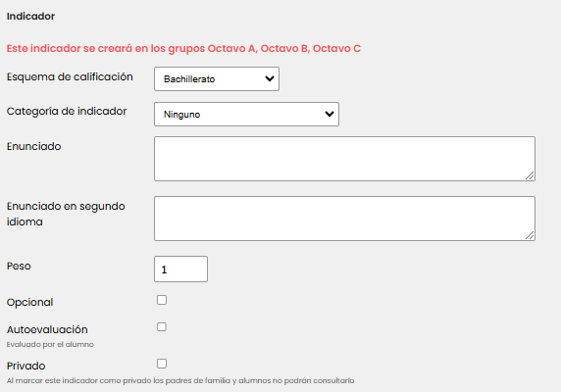The height and width of the screenshot is (392, 561).
Task: Click the second-language textarea resize handle
Action: (530, 235)
